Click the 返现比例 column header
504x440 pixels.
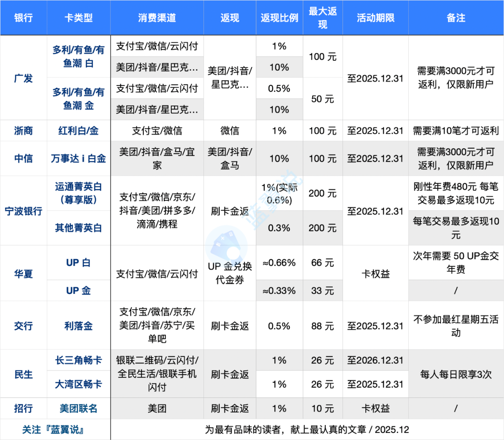coord(279,17)
